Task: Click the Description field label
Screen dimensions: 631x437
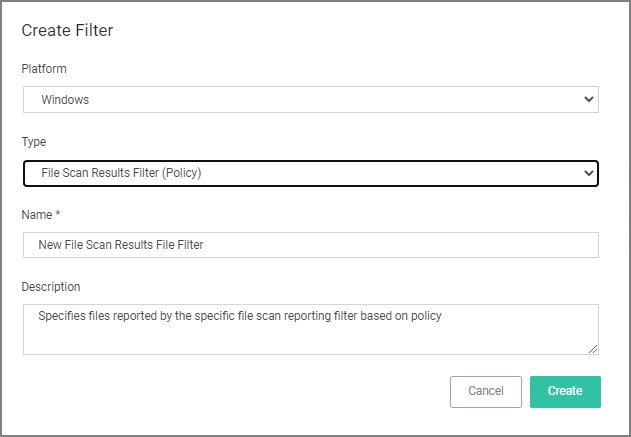Action: (x=51, y=287)
